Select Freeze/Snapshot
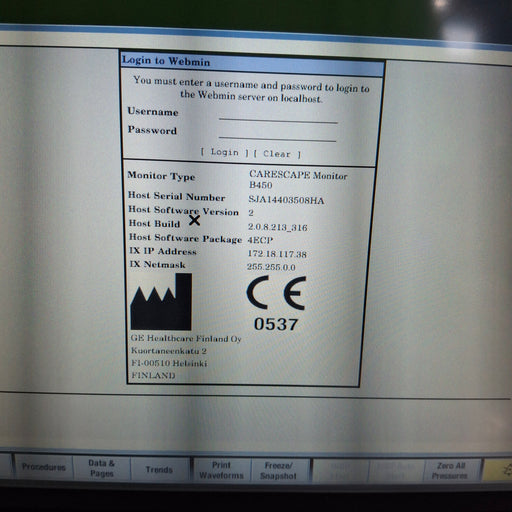Viewport: 512px width, 512px height. click(278, 471)
